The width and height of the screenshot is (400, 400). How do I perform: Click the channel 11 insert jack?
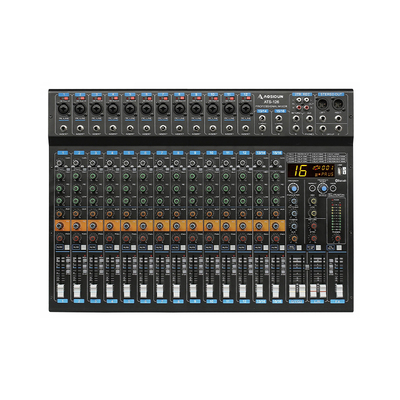pos(229,128)
